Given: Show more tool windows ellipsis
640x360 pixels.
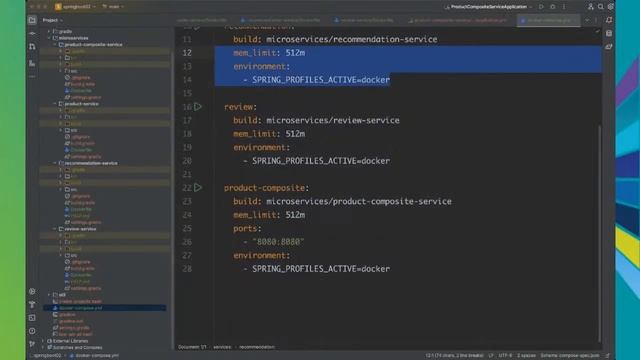Looking at the screenshot, I should pos(32,76).
